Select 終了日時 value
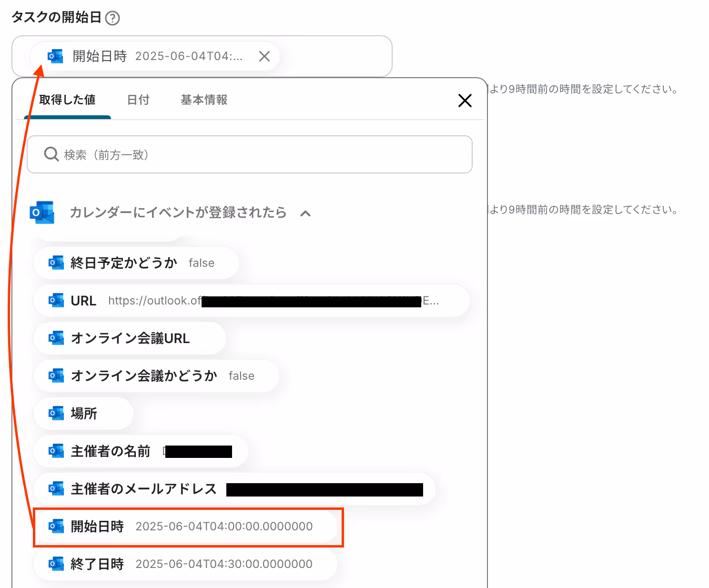Screen dimensions: 709x588 (x=185, y=564)
